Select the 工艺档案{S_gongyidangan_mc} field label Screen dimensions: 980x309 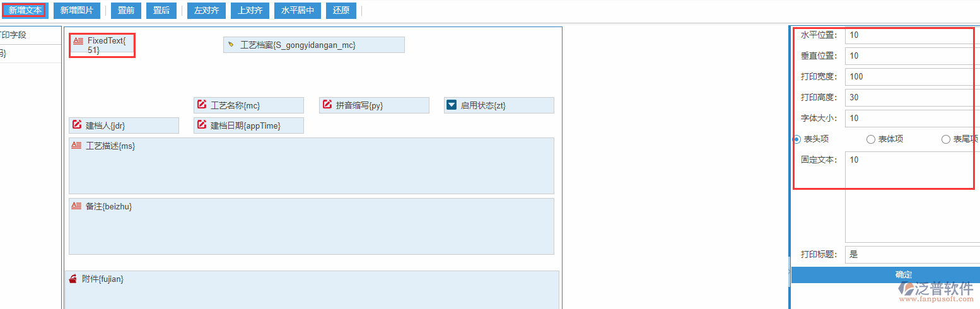pos(298,45)
